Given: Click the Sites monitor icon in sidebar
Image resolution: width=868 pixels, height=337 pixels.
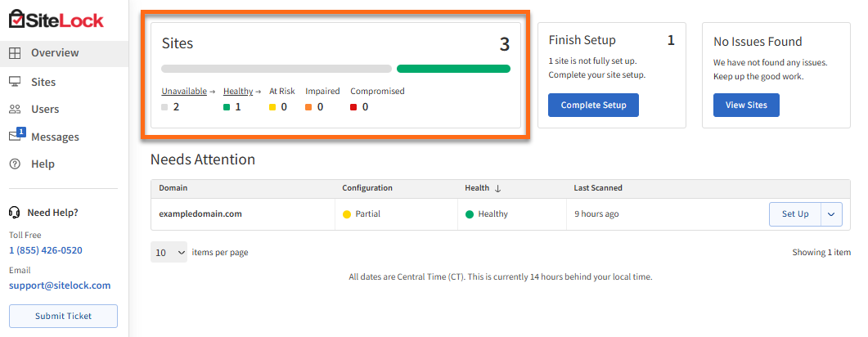Looking at the screenshot, I should tap(15, 82).
